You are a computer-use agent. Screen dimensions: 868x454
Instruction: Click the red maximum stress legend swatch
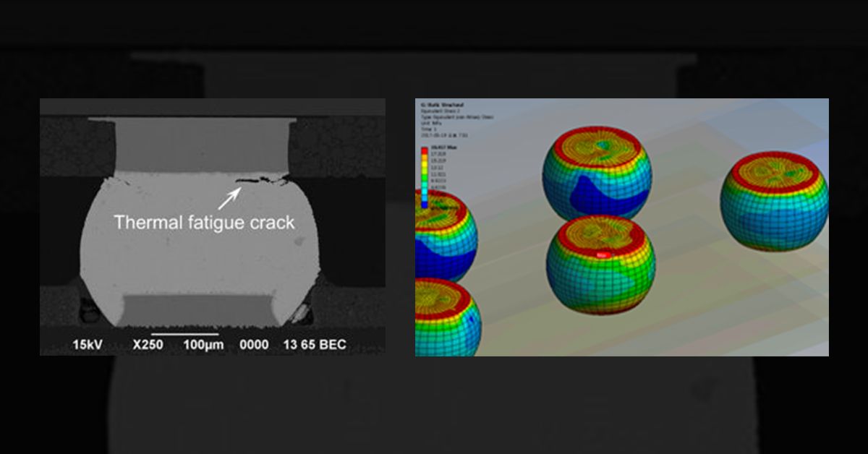coord(424,149)
